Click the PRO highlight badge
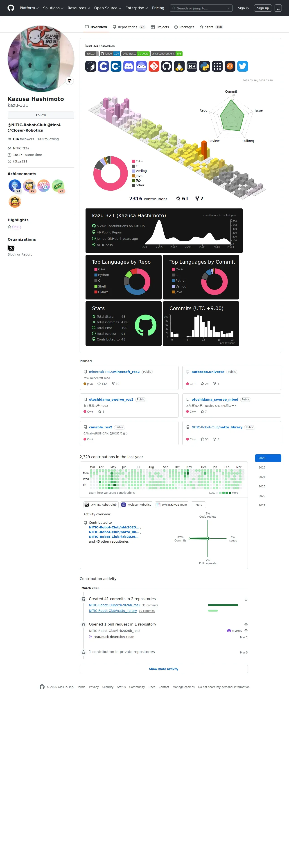 point(16,227)
